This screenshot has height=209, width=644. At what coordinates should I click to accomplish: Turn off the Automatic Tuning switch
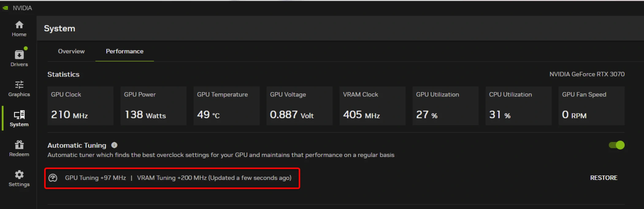point(616,145)
